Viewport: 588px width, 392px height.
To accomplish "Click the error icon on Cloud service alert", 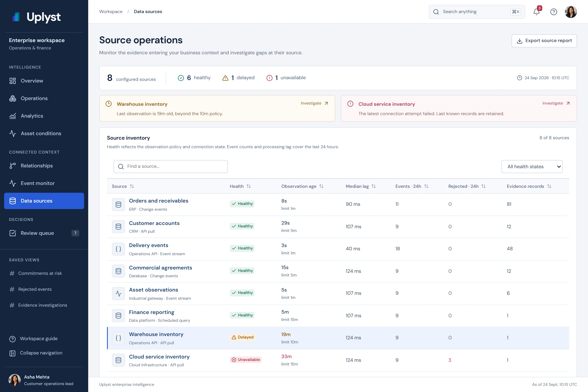I will pos(350,104).
